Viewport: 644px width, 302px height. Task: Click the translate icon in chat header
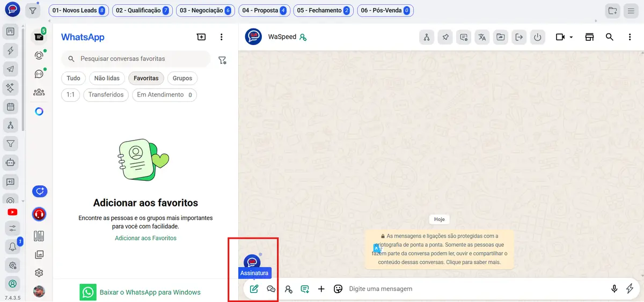[x=482, y=37]
